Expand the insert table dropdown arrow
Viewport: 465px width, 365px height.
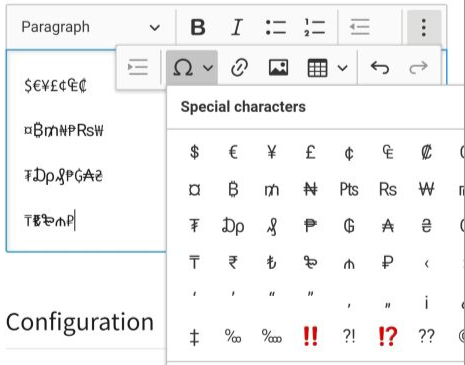pyautogui.click(x=343, y=68)
